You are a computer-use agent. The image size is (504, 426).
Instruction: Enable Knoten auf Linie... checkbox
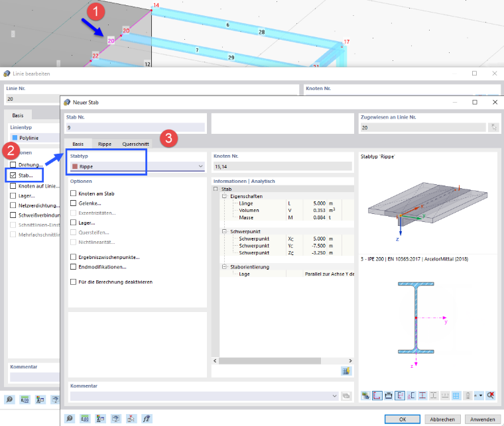(13, 186)
